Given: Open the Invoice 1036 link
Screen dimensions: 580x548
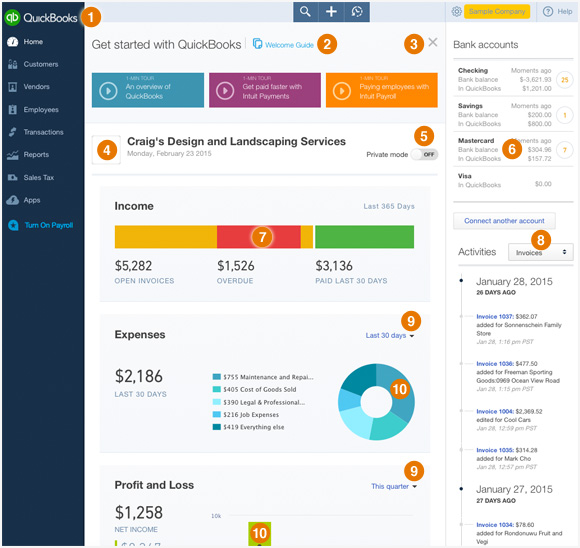Looking at the screenshot, I should pyautogui.click(x=495, y=364).
